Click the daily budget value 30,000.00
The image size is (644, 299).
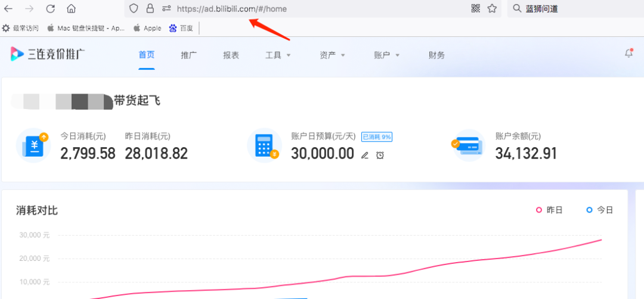(323, 154)
